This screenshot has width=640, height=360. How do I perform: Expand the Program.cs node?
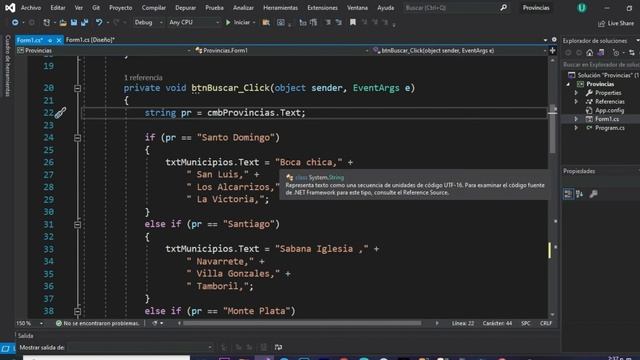click(576, 128)
